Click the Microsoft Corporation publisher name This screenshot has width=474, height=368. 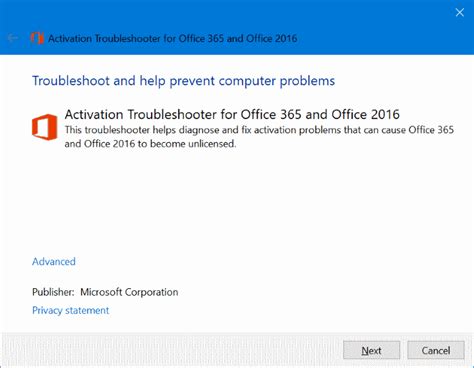pos(129,292)
